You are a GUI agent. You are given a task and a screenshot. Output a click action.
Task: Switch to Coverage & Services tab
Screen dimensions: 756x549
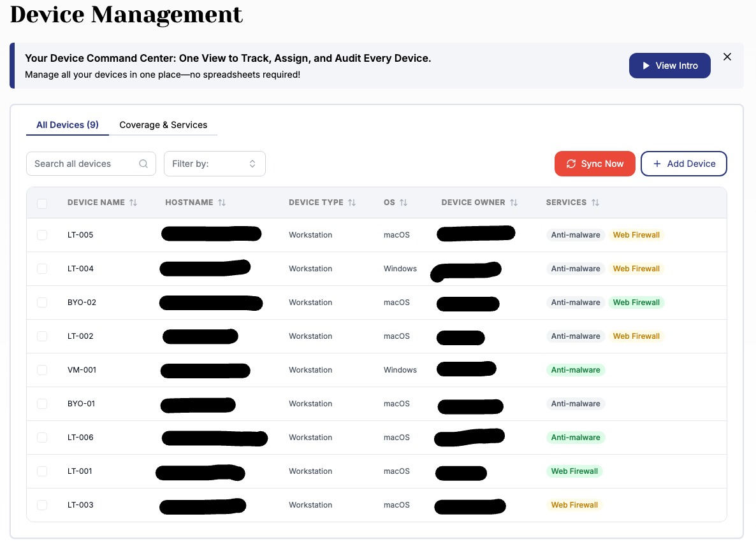coord(163,125)
